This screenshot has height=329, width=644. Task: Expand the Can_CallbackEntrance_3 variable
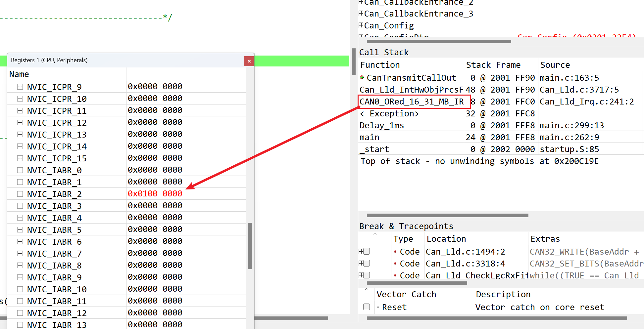point(361,14)
